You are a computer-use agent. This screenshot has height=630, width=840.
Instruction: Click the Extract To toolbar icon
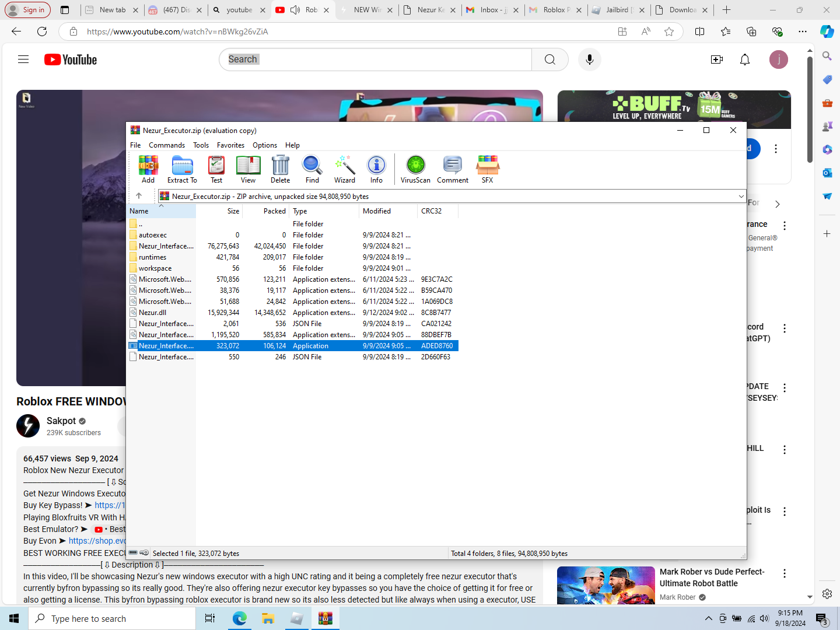tap(182, 169)
